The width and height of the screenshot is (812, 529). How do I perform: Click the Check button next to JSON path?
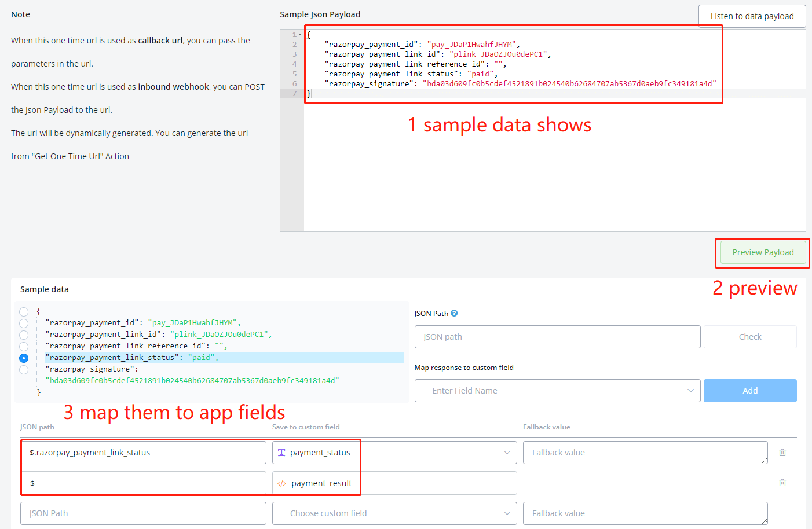click(x=749, y=337)
